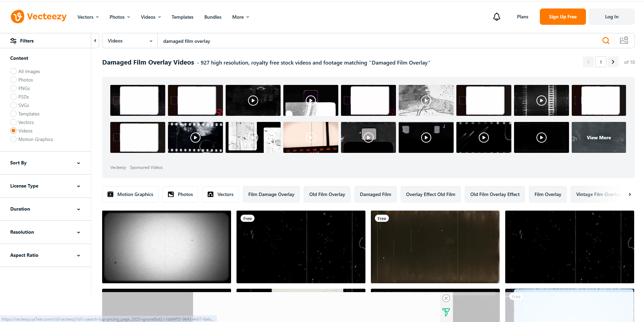The image size is (644, 322).
Task: Open the notification bell
Action: [x=496, y=17]
